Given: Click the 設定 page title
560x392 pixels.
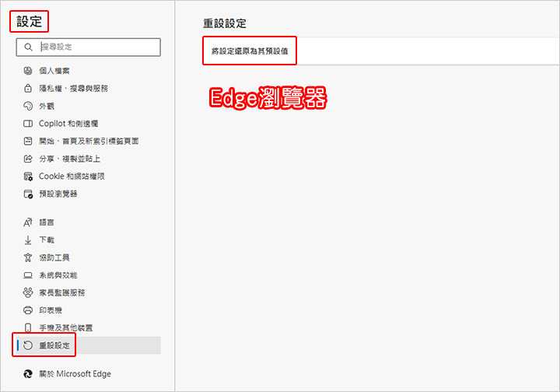Looking at the screenshot, I should pyautogui.click(x=29, y=22).
